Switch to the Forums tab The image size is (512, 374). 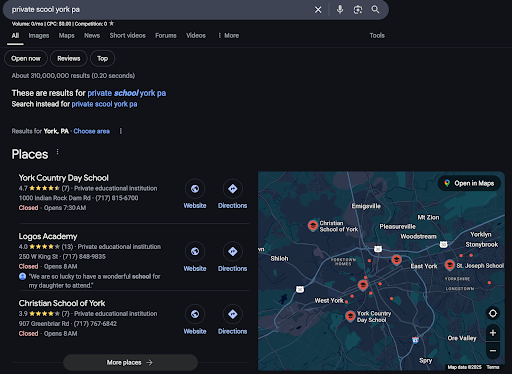(x=166, y=35)
